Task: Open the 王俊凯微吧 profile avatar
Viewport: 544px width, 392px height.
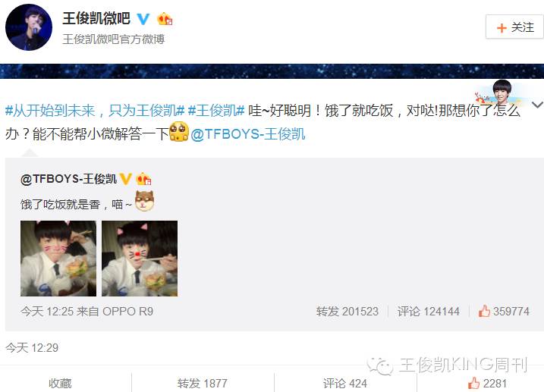Action: coord(29,28)
